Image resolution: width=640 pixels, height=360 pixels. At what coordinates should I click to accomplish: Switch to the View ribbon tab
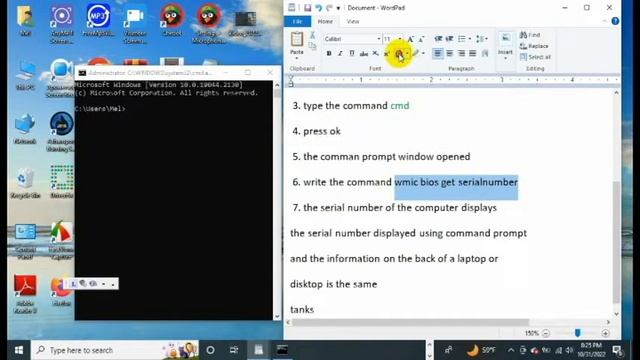(x=353, y=21)
